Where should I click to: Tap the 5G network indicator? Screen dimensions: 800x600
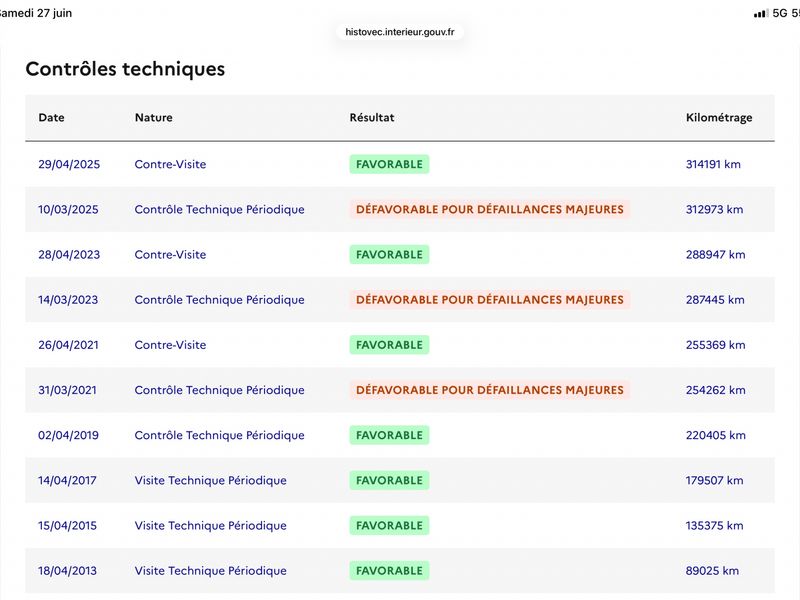[780, 13]
